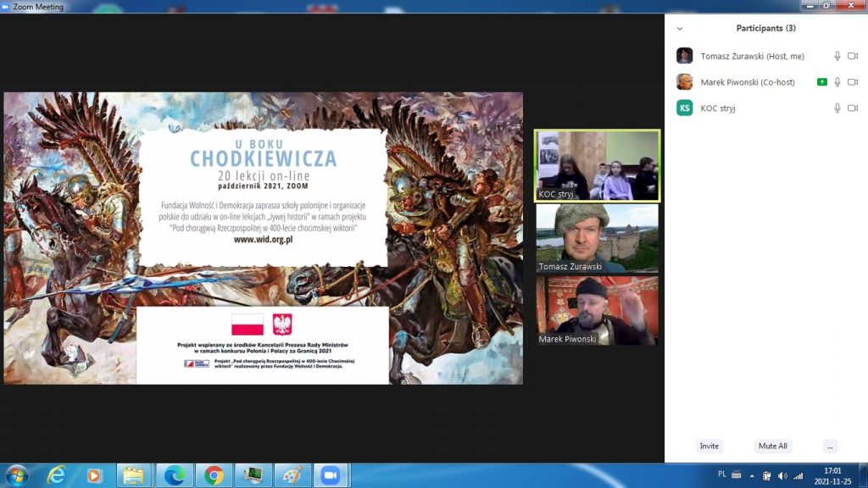Click the KS avatar for KOC stryj
This screenshot has height=488, width=868.
click(x=684, y=108)
